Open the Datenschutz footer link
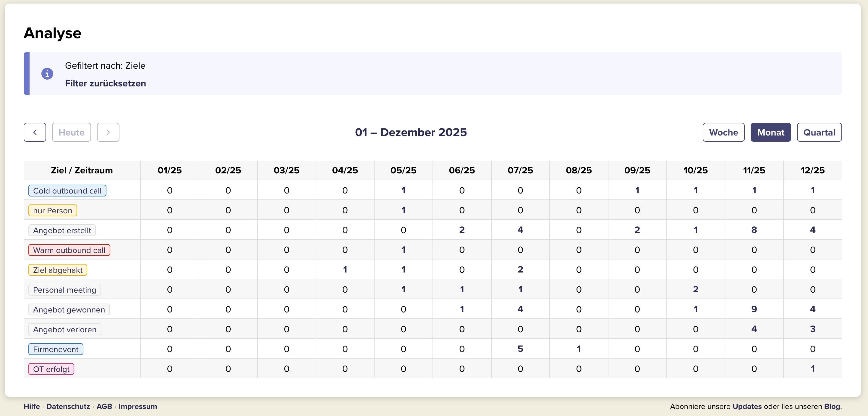This screenshot has height=416, width=868. 68,406
